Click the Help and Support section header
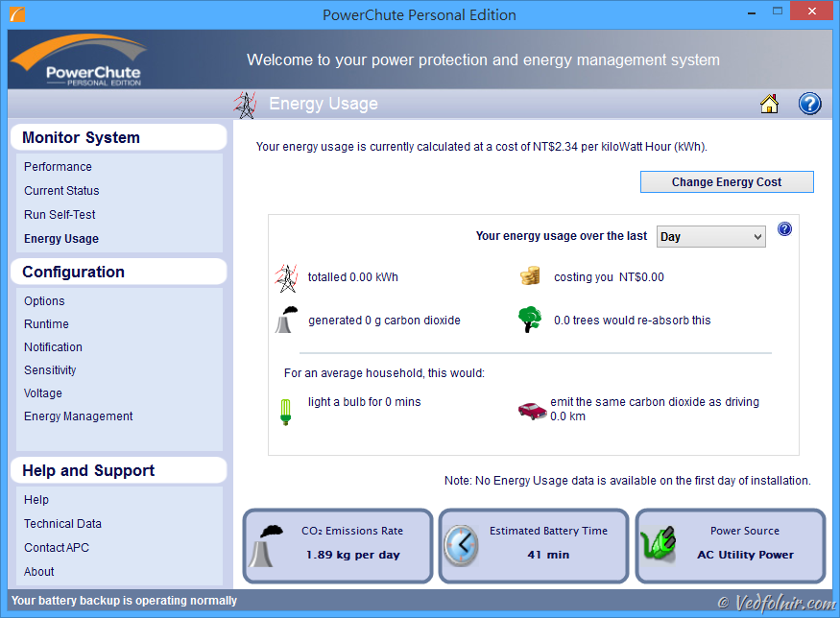Image resolution: width=840 pixels, height=618 pixels. [119, 471]
